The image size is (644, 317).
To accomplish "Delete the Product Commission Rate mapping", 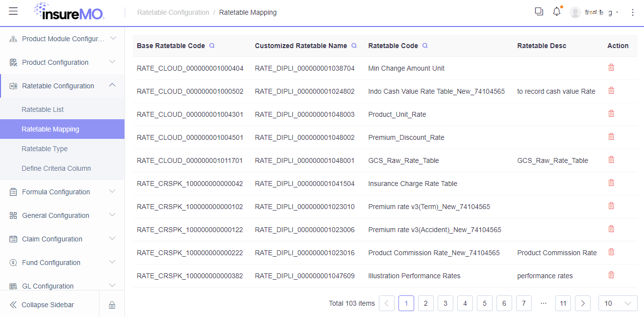I will (611, 252).
